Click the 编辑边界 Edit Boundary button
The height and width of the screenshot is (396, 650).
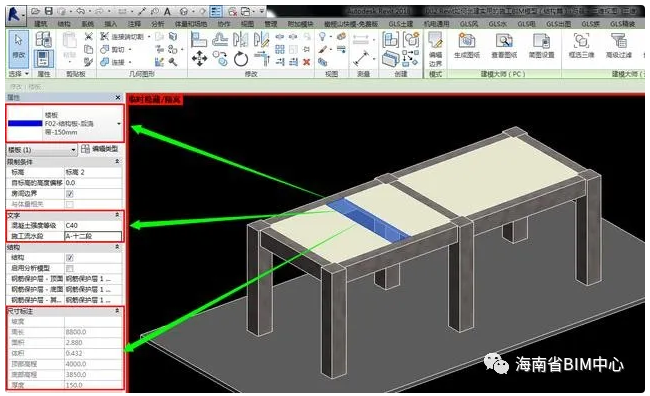(x=435, y=49)
